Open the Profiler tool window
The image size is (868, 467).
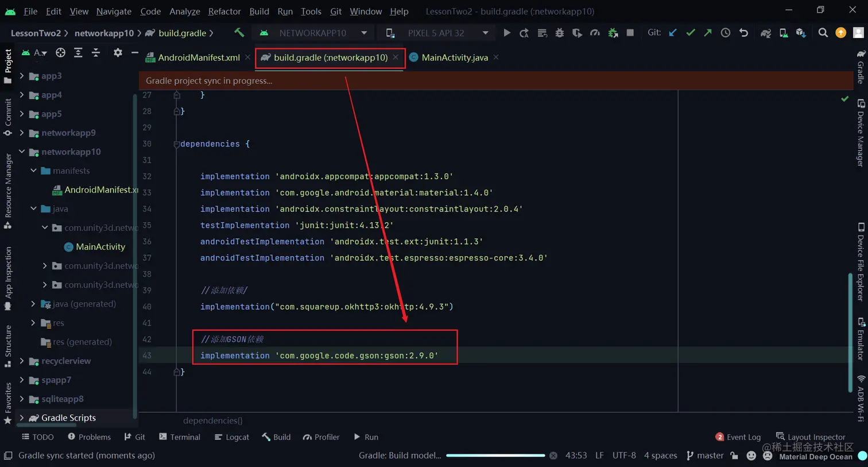321,437
